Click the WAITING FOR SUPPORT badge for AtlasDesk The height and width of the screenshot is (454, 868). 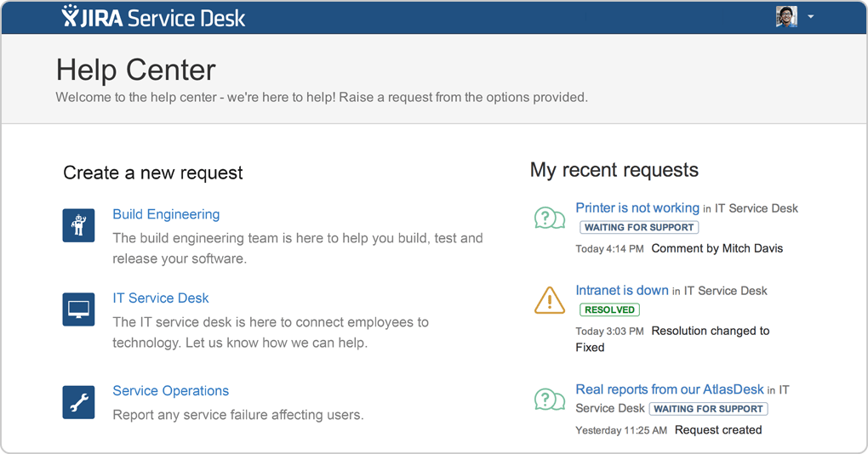click(708, 409)
